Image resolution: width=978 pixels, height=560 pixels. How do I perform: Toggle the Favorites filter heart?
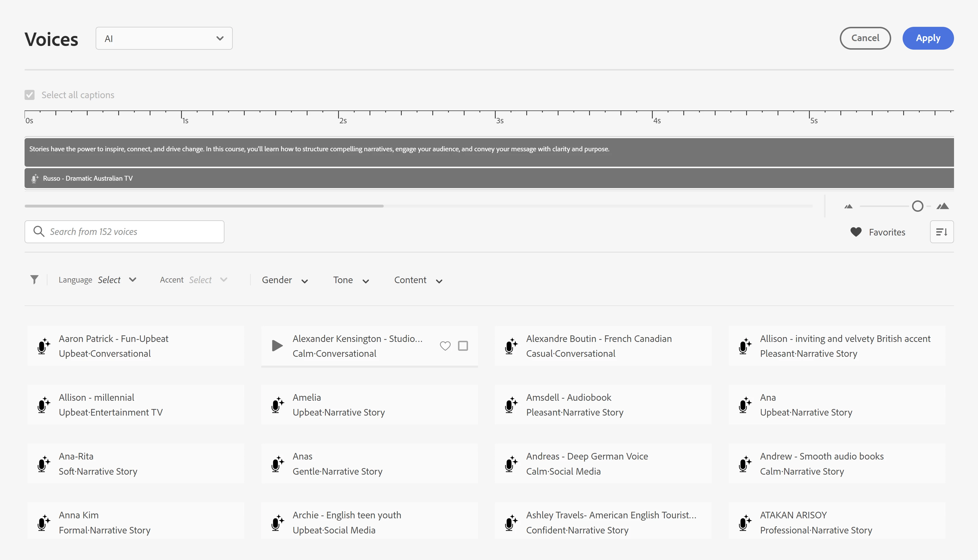click(x=856, y=232)
